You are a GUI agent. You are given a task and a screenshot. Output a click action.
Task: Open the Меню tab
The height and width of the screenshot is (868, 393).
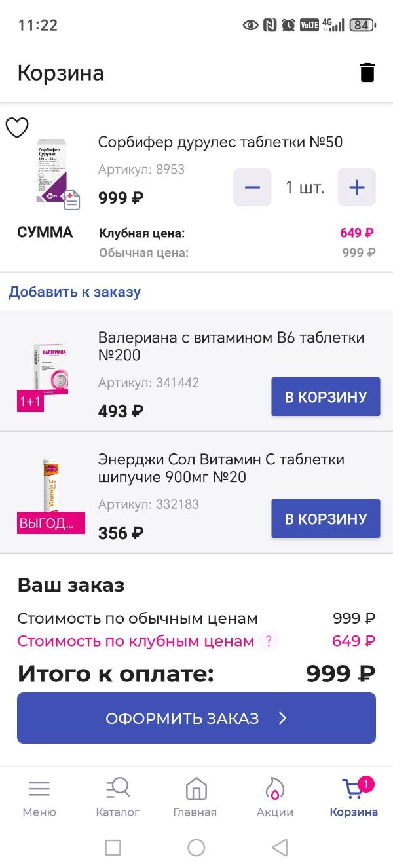click(x=39, y=797)
